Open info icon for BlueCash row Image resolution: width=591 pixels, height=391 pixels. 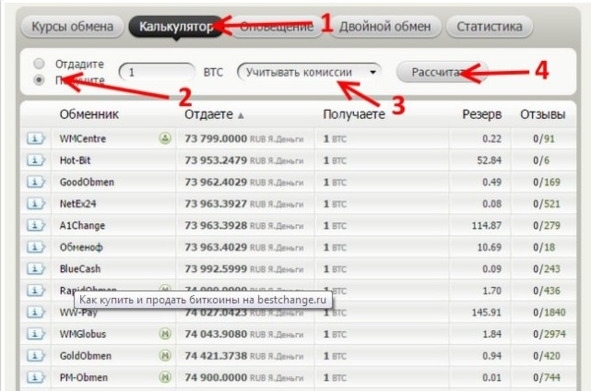coord(35,269)
